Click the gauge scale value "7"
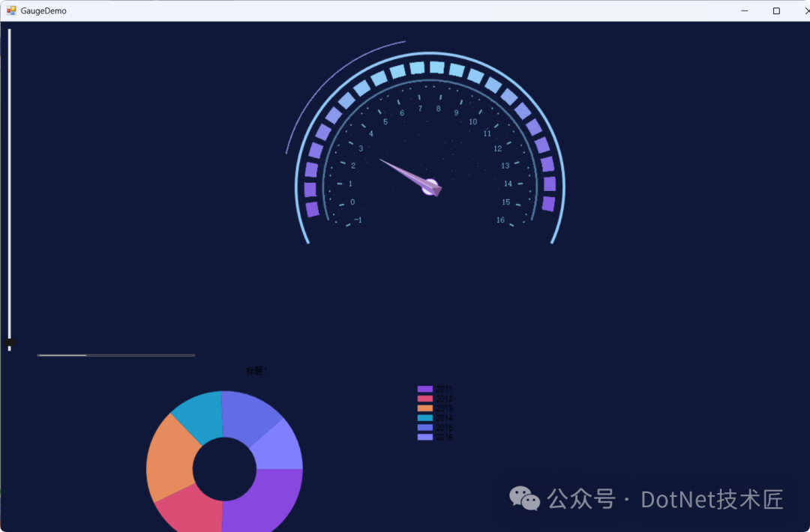Viewport: 810px width, 532px height. click(x=420, y=109)
